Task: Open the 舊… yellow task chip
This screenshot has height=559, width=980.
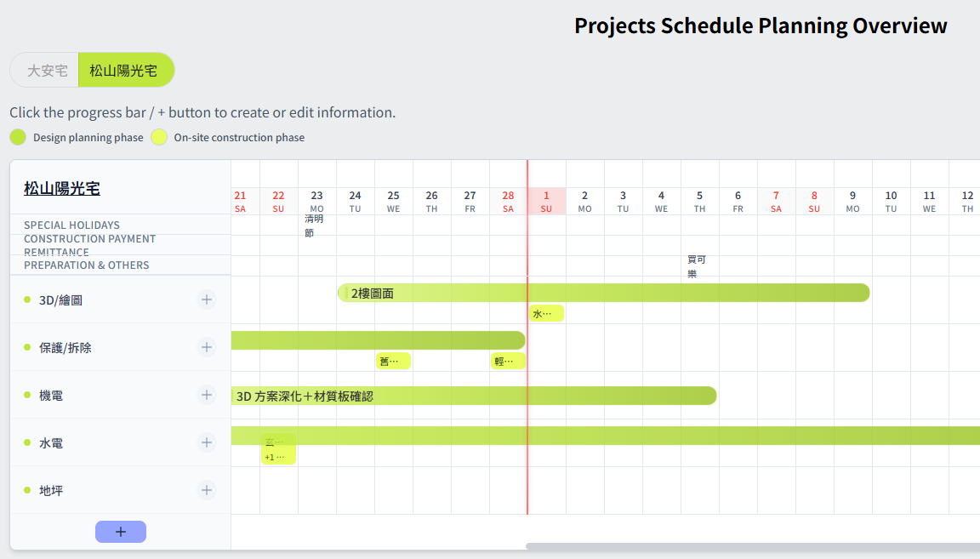Action: coord(393,362)
